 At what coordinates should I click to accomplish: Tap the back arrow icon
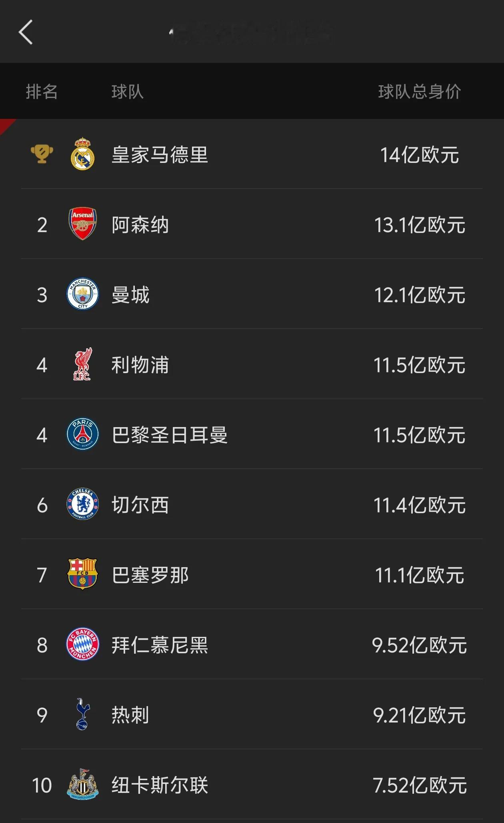26,32
